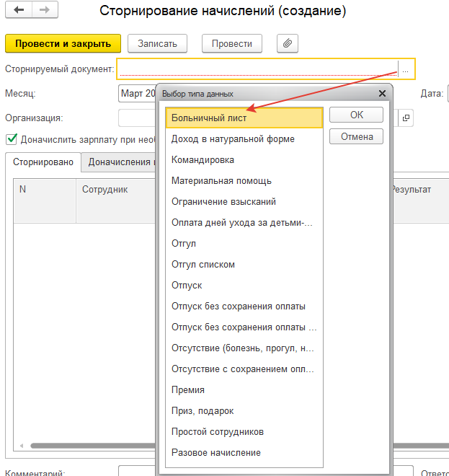Click the table's horizontal scrollbar
This screenshot has width=449, height=476.
(x=92, y=446)
